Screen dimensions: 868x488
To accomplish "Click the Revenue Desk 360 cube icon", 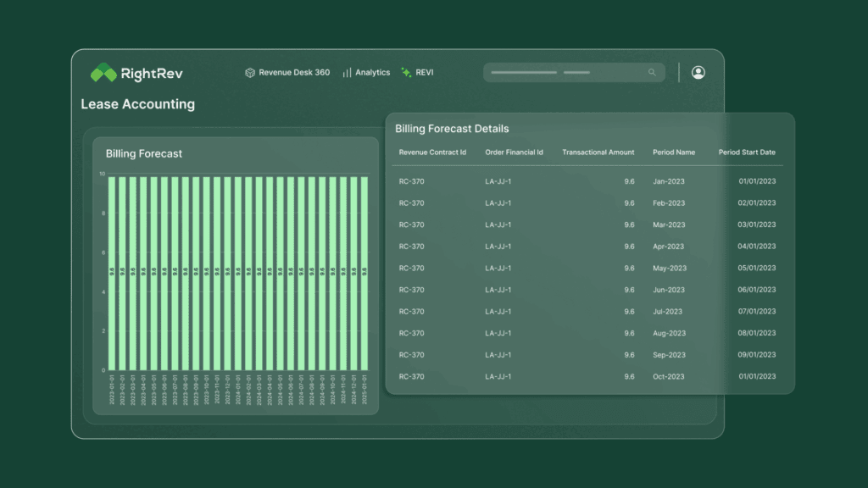I will (250, 73).
